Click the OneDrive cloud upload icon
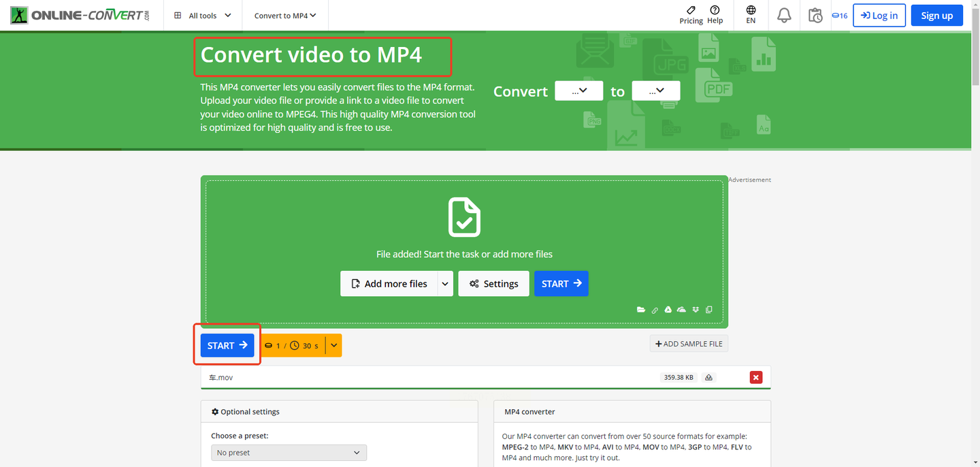Screen dimensions: 980x467 (682, 310)
